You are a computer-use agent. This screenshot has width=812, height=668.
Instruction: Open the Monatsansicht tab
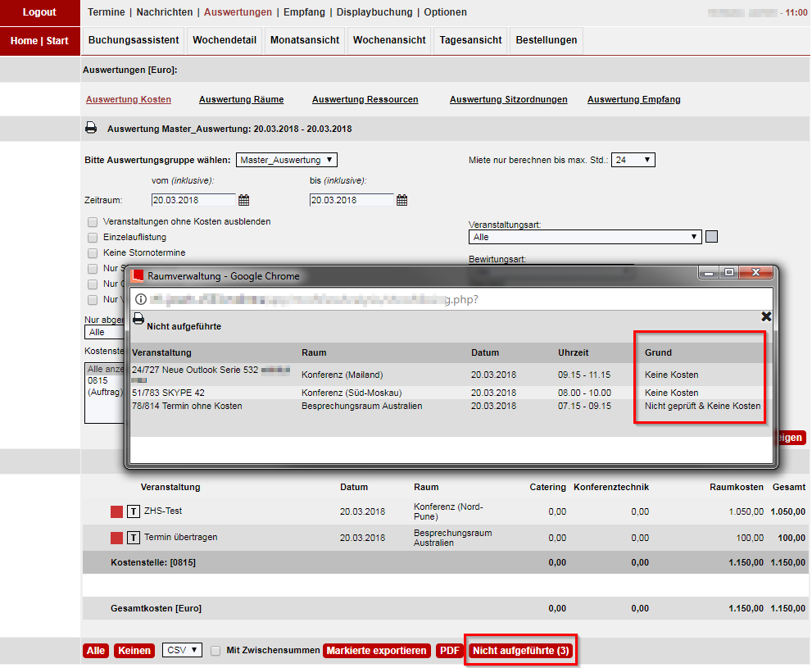coord(305,40)
